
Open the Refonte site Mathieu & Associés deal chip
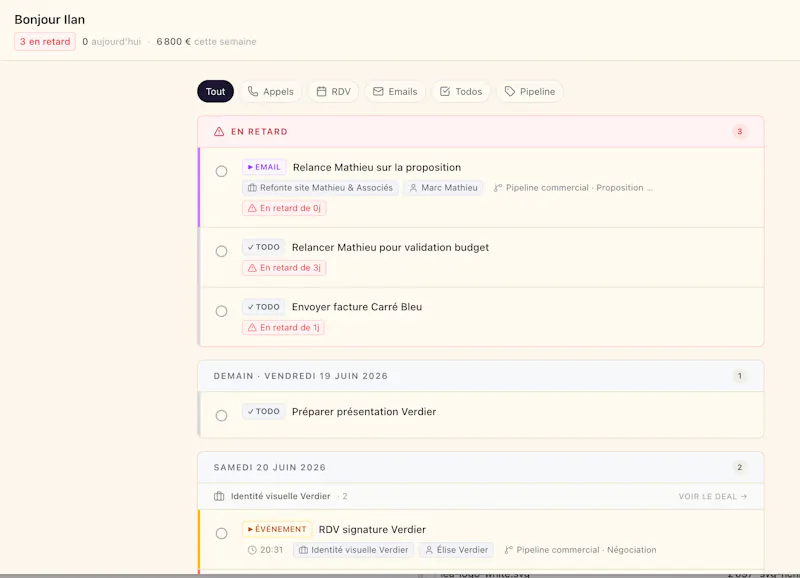click(x=320, y=188)
